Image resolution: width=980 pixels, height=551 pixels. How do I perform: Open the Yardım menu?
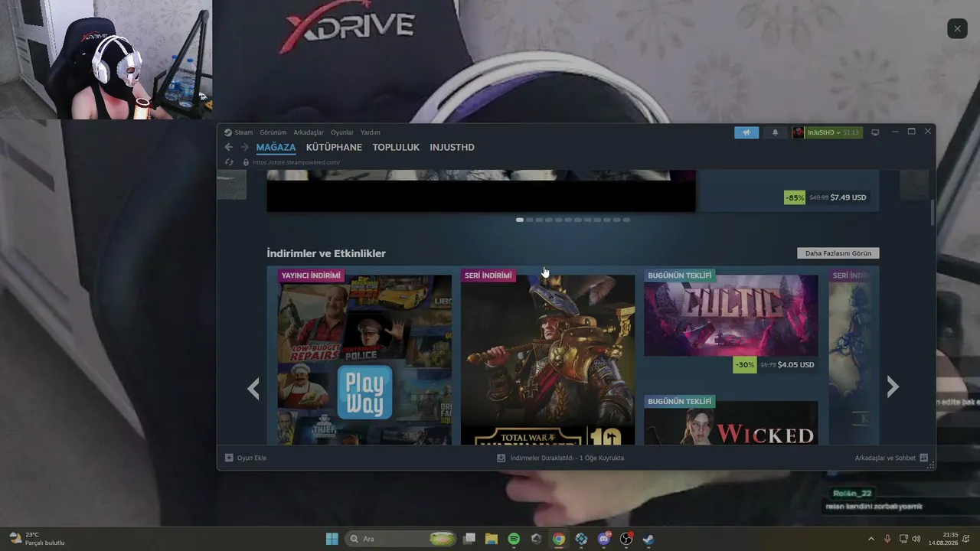point(371,132)
